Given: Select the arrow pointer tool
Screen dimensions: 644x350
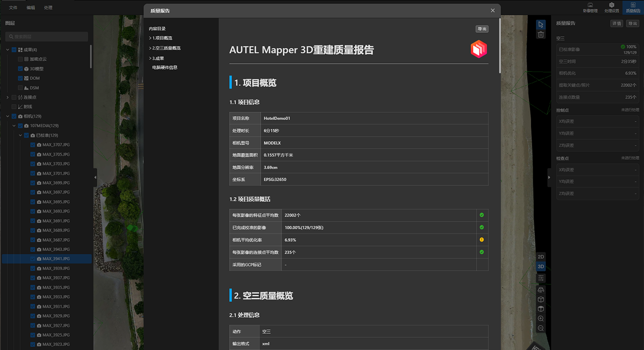Looking at the screenshot, I should tap(540, 25).
